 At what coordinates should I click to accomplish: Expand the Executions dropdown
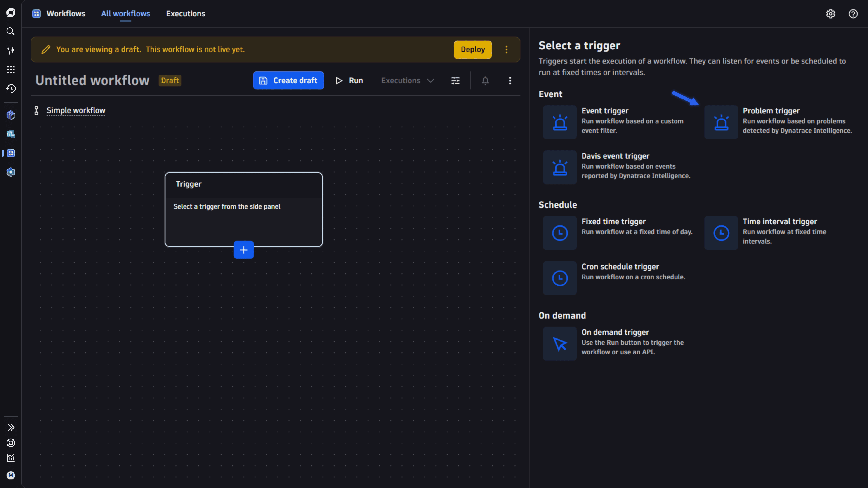[407, 80]
